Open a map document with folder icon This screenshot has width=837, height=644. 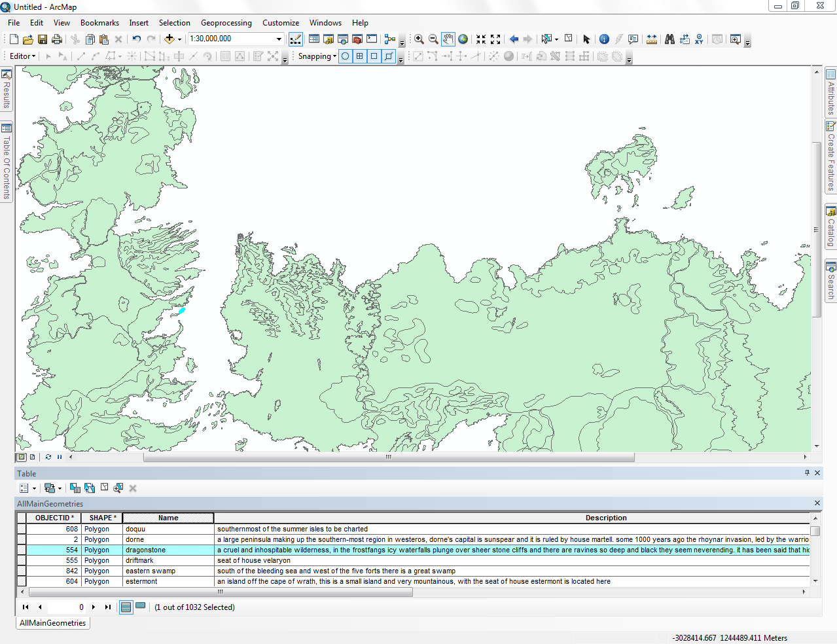click(27, 39)
